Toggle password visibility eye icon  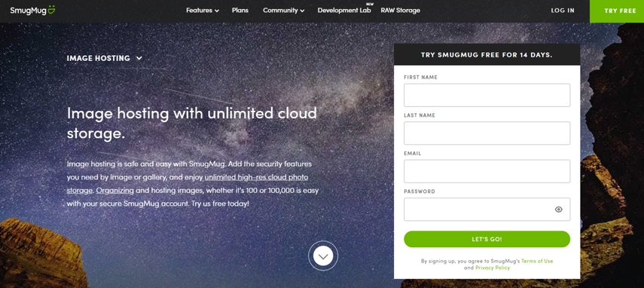pos(558,210)
